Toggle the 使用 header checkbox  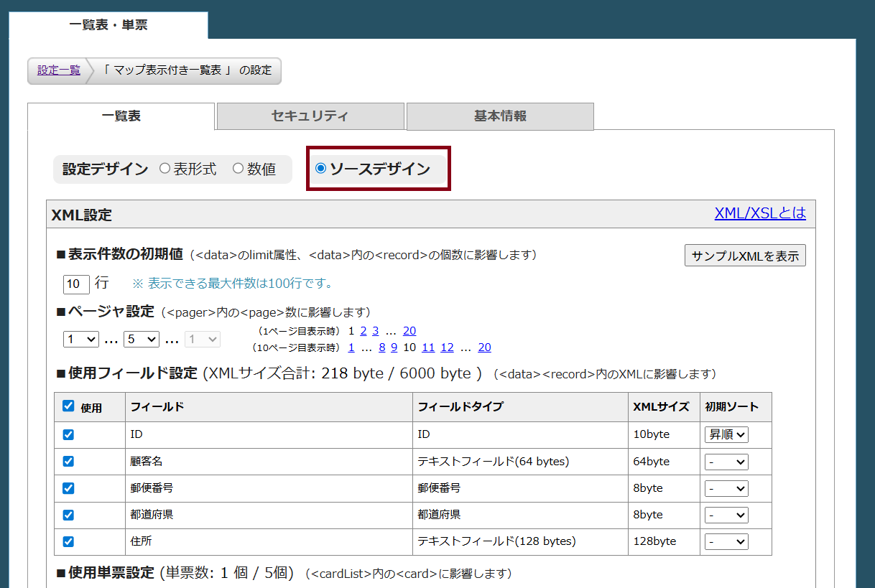coord(68,406)
